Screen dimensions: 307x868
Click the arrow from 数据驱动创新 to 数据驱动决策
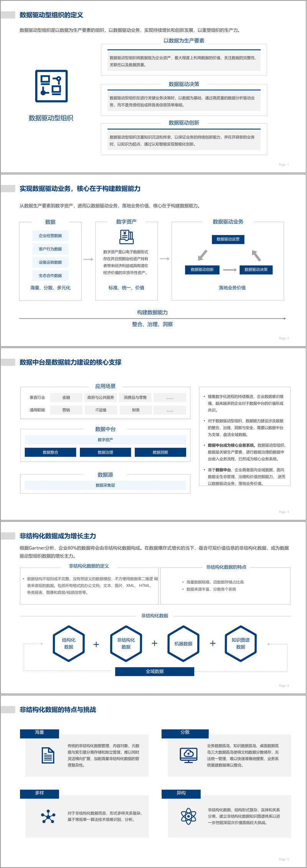tap(230, 270)
